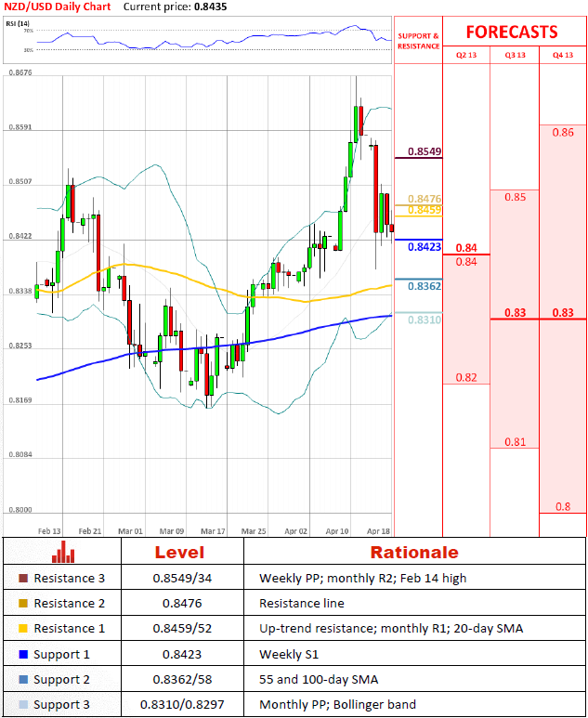The width and height of the screenshot is (588, 718).
Task: Click the 0.8459/52 level cell in the table
Action: 182,629
